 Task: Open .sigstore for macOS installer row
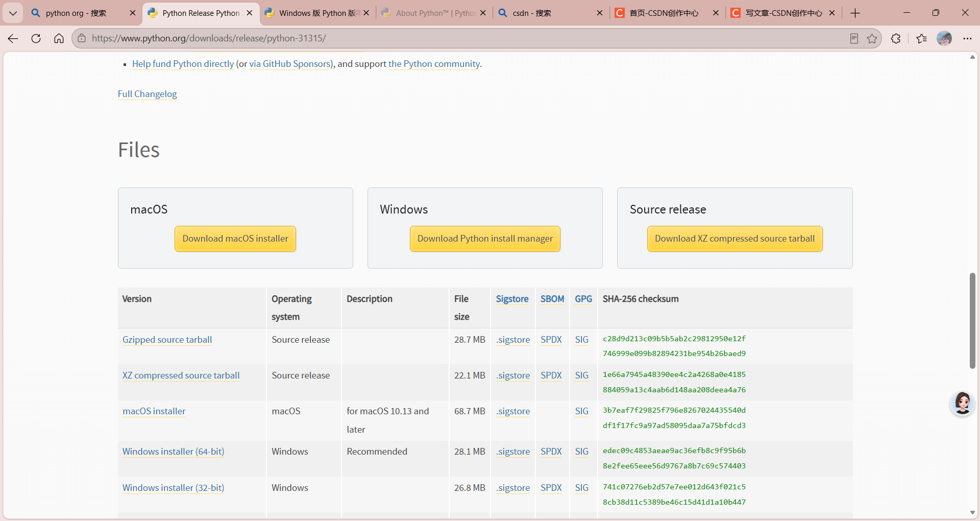click(x=513, y=411)
